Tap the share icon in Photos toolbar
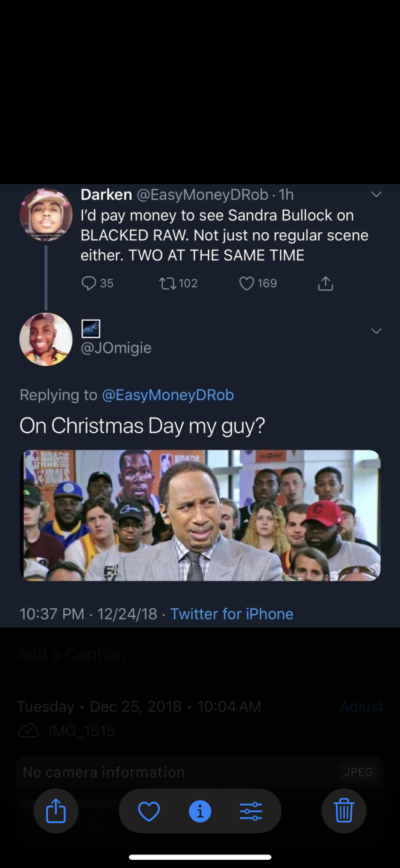The width and height of the screenshot is (400, 868). click(56, 811)
